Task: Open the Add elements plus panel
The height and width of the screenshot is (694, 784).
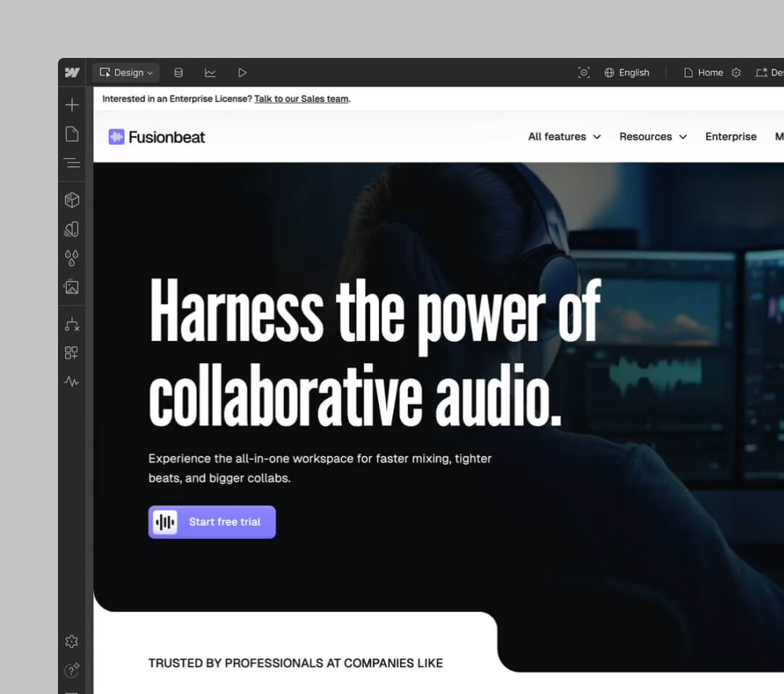Action: 72,104
